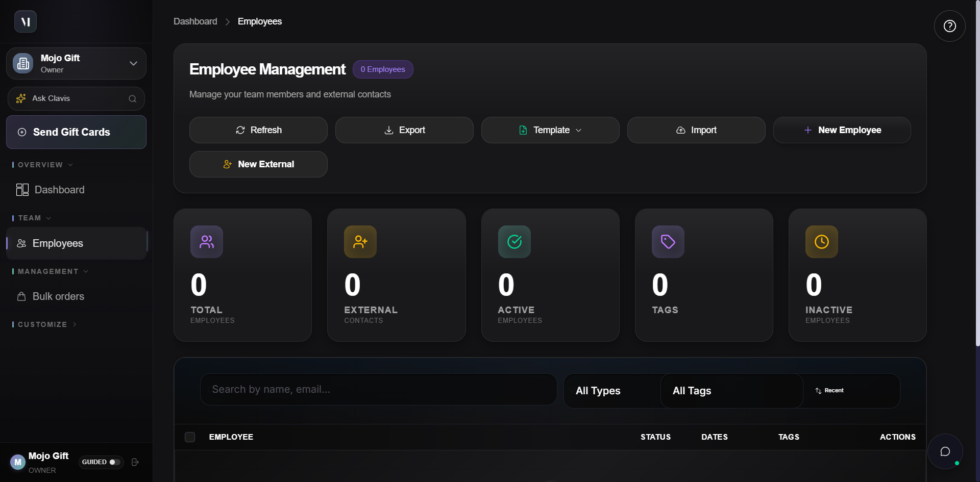
Task: Click the 0 Employees count badge
Action: (x=383, y=69)
